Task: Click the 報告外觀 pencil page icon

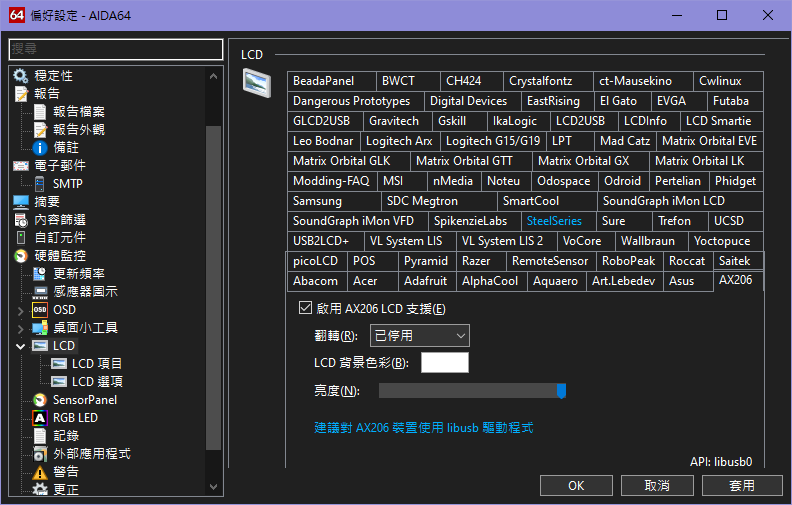Action: coord(40,130)
